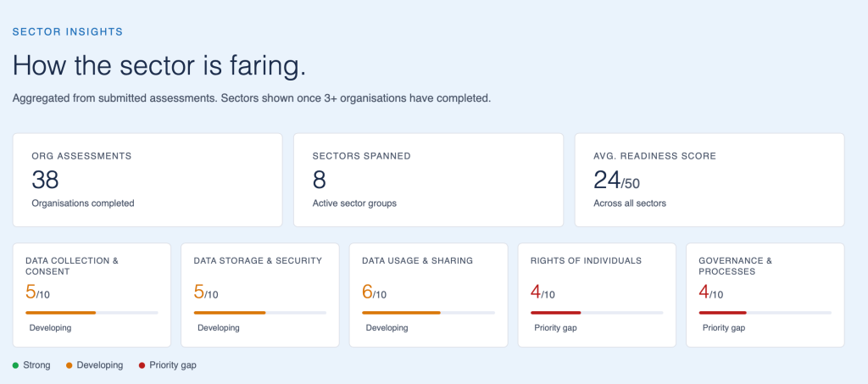This screenshot has height=384, width=868.
Task: Click the orange Developing legend dot
Action: coord(70,365)
